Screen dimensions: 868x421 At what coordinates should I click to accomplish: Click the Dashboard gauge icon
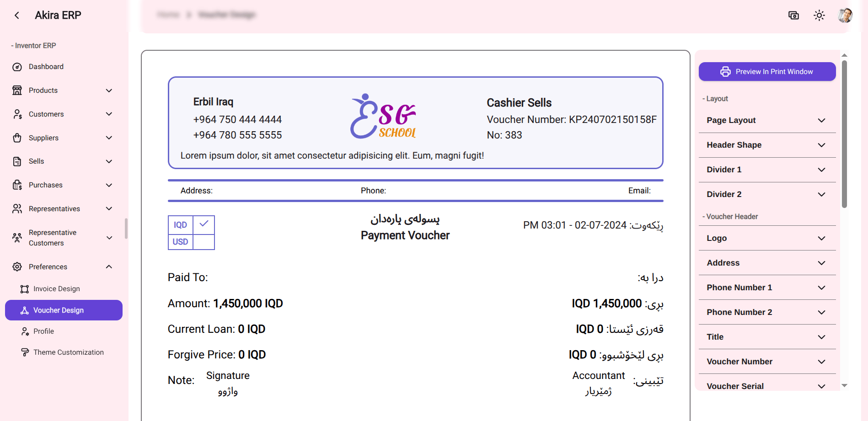(17, 67)
